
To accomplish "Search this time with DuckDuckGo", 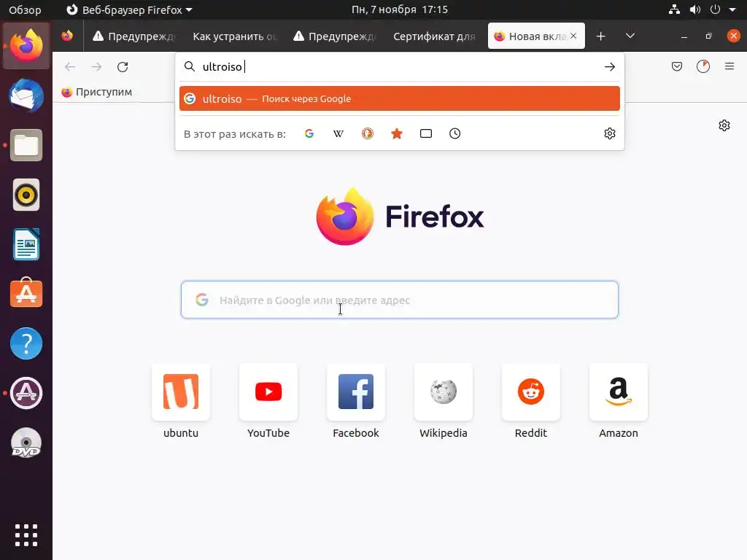I will [x=368, y=134].
